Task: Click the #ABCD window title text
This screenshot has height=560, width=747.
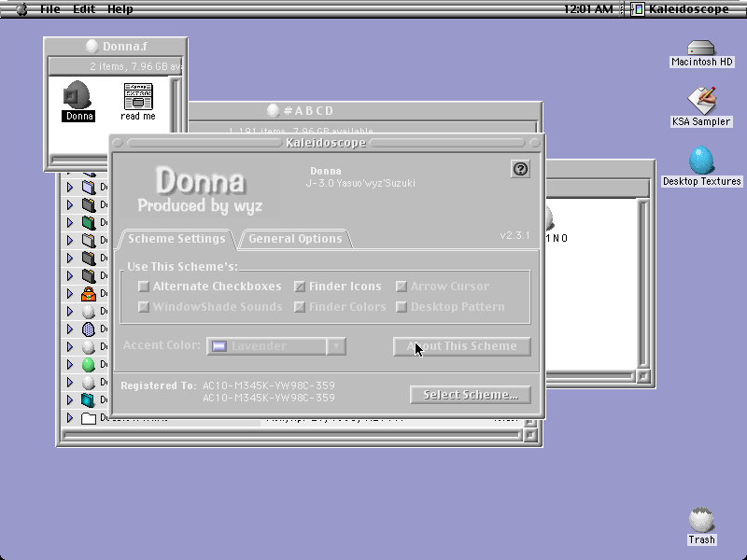Action: coord(309,111)
